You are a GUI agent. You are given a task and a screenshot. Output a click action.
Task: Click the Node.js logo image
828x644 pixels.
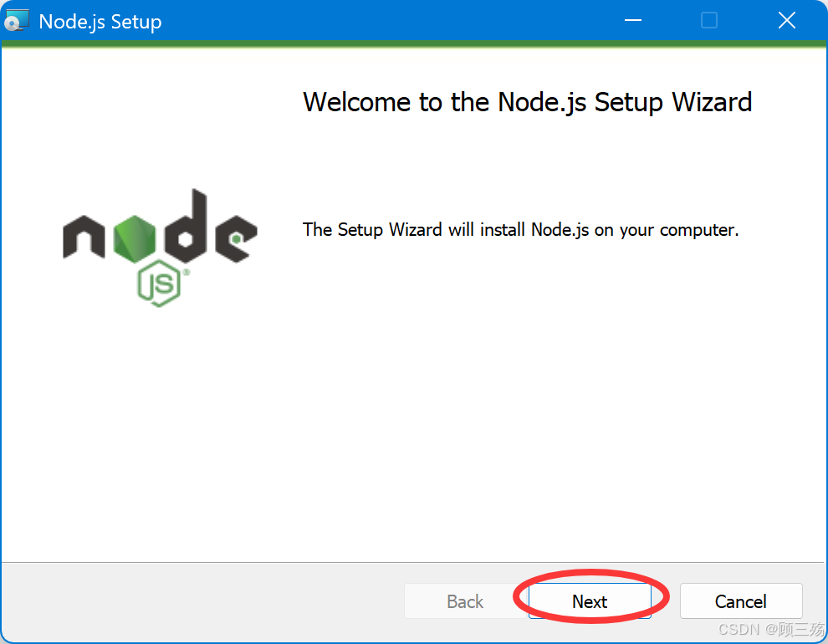pyautogui.click(x=160, y=247)
